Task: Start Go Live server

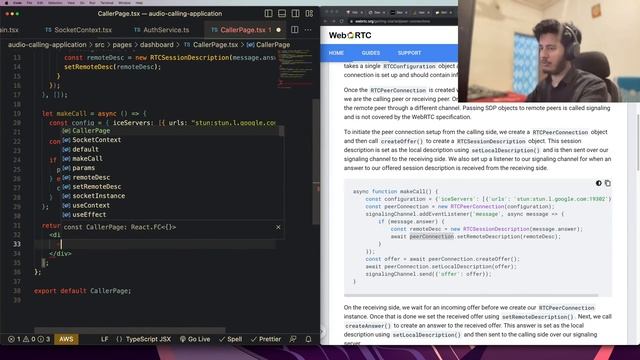Action: point(195,339)
